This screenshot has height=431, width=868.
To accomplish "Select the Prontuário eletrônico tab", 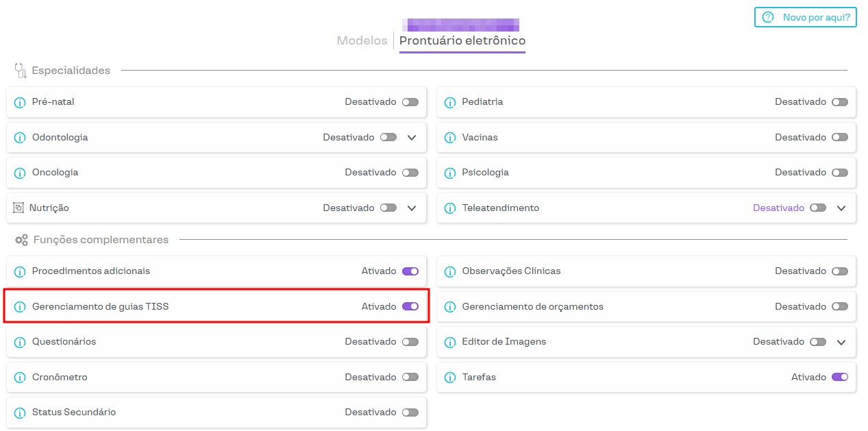I will 462,41.
